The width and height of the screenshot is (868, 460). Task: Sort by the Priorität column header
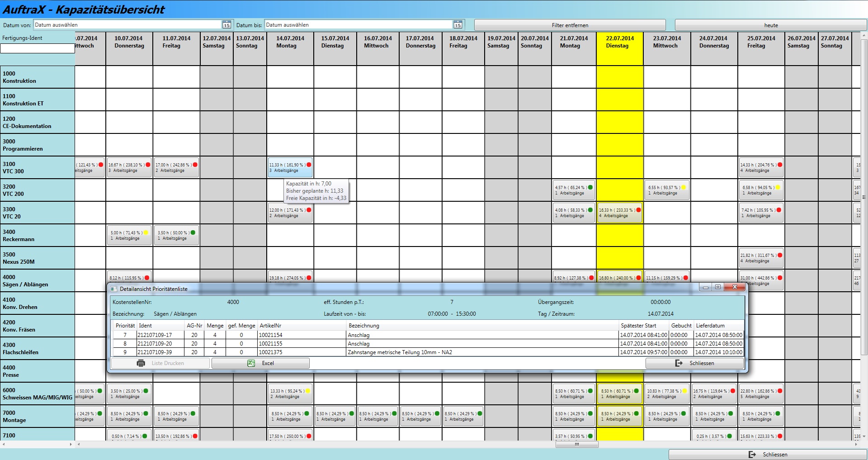click(125, 326)
